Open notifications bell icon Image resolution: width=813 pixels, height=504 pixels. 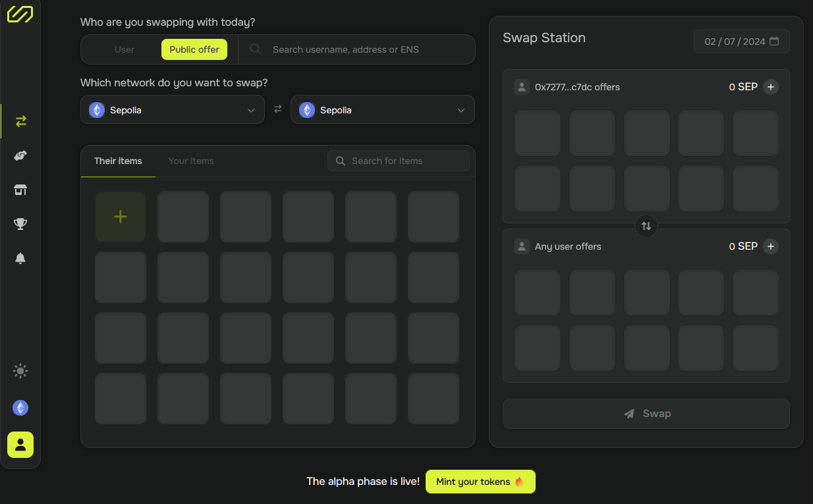(20, 258)
